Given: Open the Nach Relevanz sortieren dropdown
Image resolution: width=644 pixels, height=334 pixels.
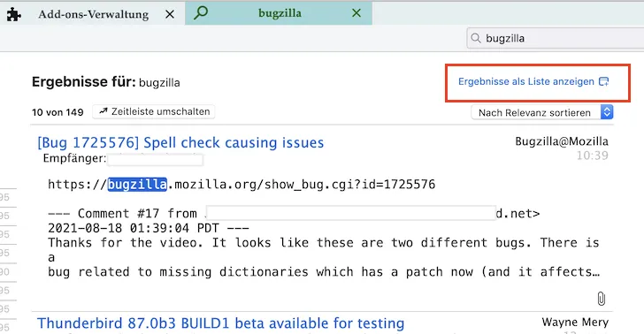Looking at the screenshot, I should click(542, 112).
